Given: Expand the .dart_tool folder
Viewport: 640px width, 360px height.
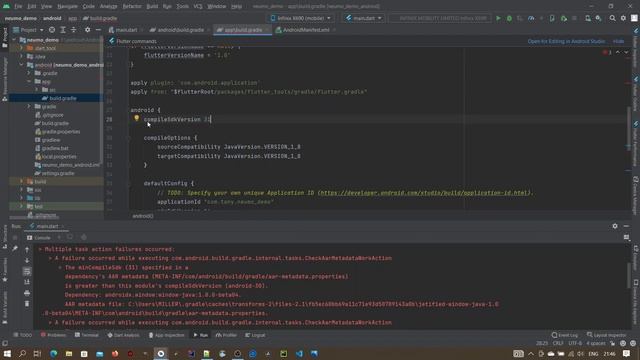Looking at the screenshot, I should [21, 48].
